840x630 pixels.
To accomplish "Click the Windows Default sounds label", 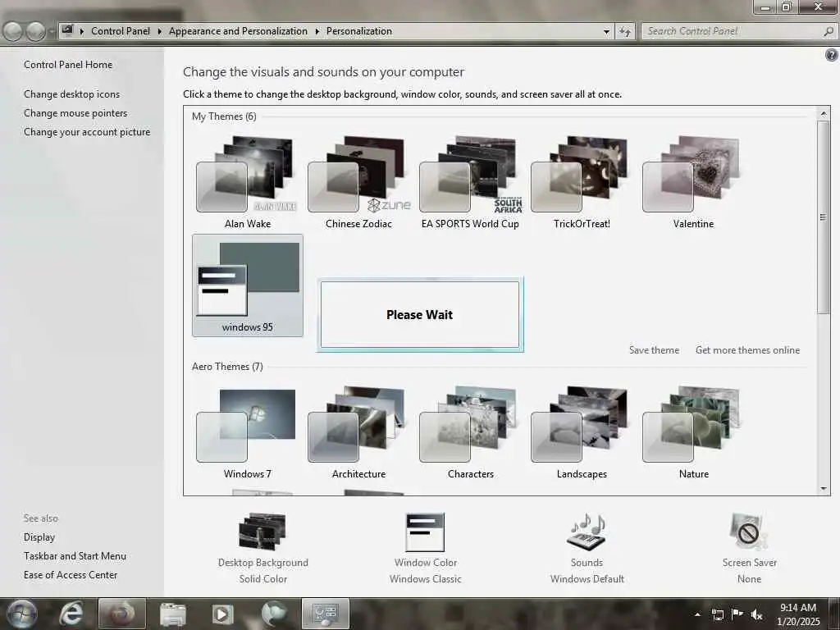I will click(587, 579).
